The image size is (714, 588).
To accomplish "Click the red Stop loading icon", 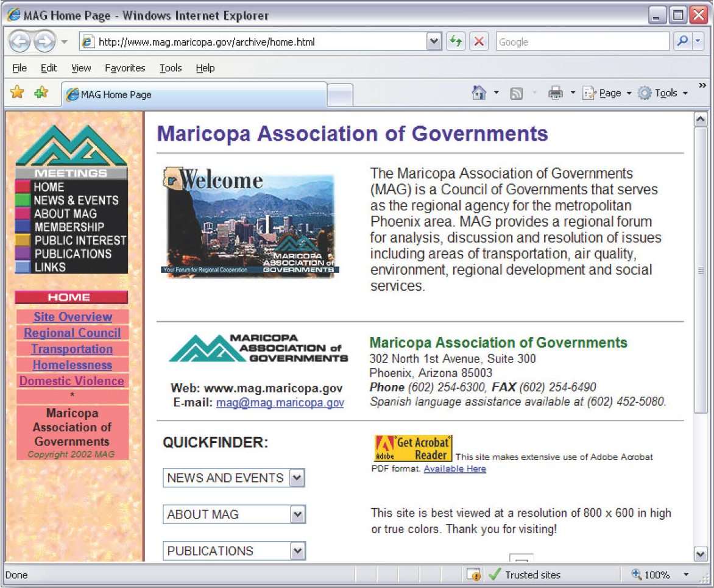I will click(479, 41).
